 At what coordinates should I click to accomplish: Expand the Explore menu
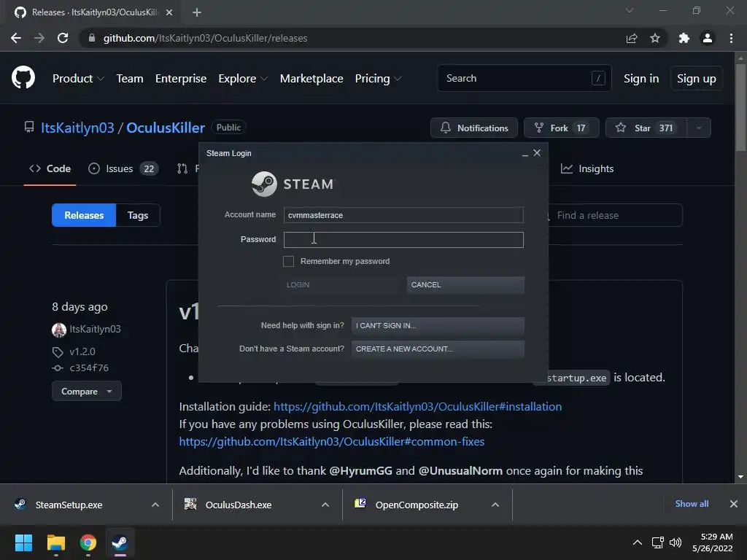tap(243, 79)
